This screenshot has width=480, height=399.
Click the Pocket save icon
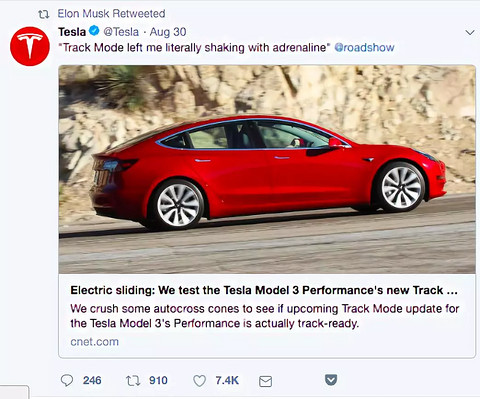click(x=331, y=380)
